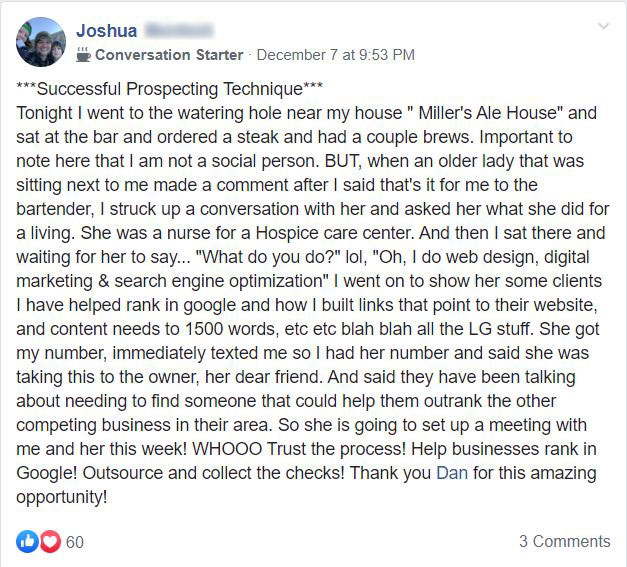Click the coffee cup badge icon

(x=83, y=54)
